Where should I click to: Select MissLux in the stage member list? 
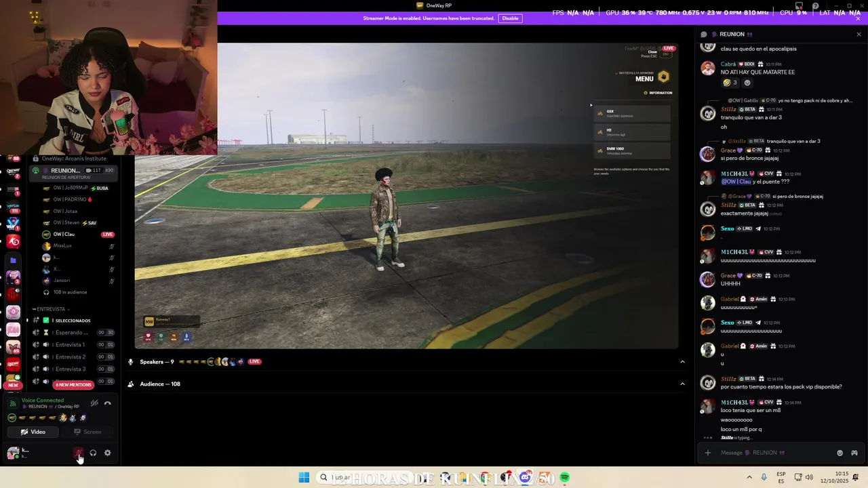coord(78,246)
